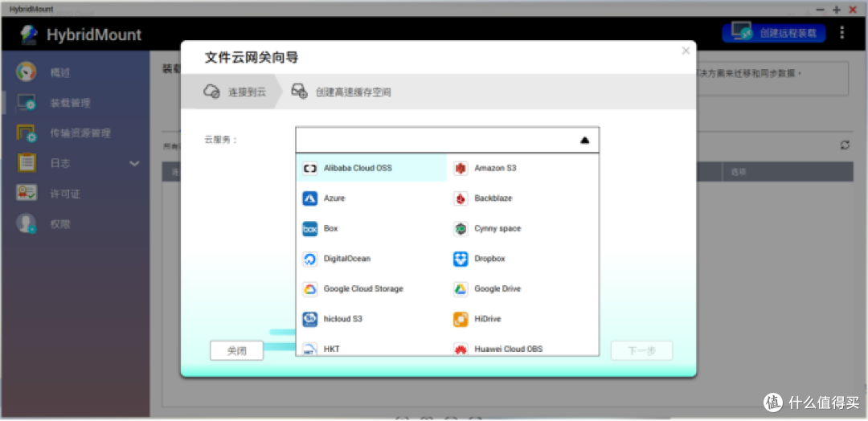Select the hicloud S3 label
The width and height of the screenshot is (868, 421).
342,319
